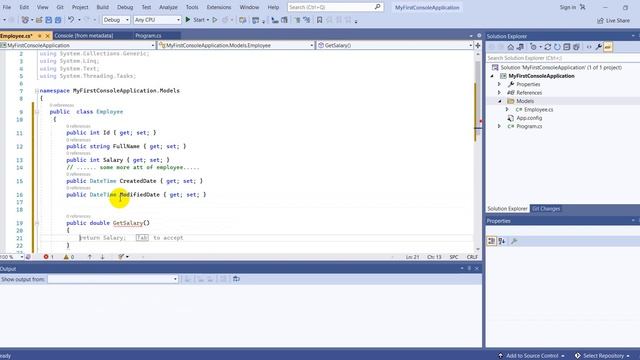The width and height of the screenshot is (640, 360).
Task: Click the Home icon in Solution Explorer
Action: click(511, 47)
